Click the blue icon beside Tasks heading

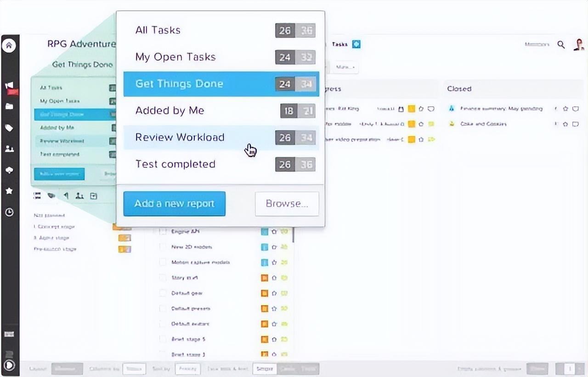point(356,44)
